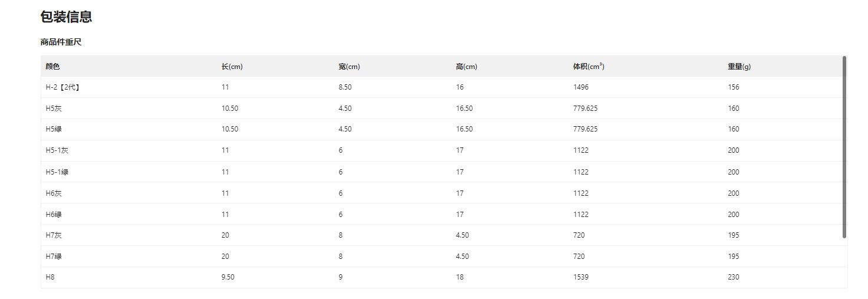Click the 重量(g) column header
The height and width of the screenshot is (299, 868).
click(739, 67)
